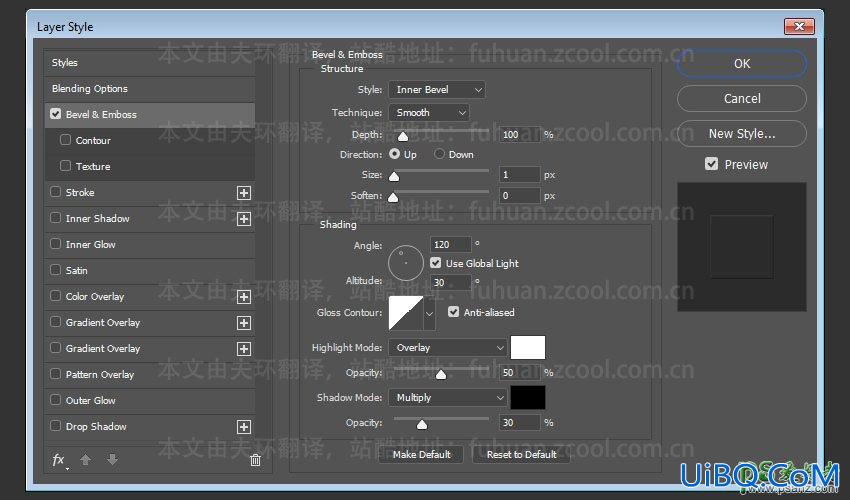The width and height of the screenshot is (850, 500).
Task: Toggle the Anti-aliased checkbox
Action: 453,312
